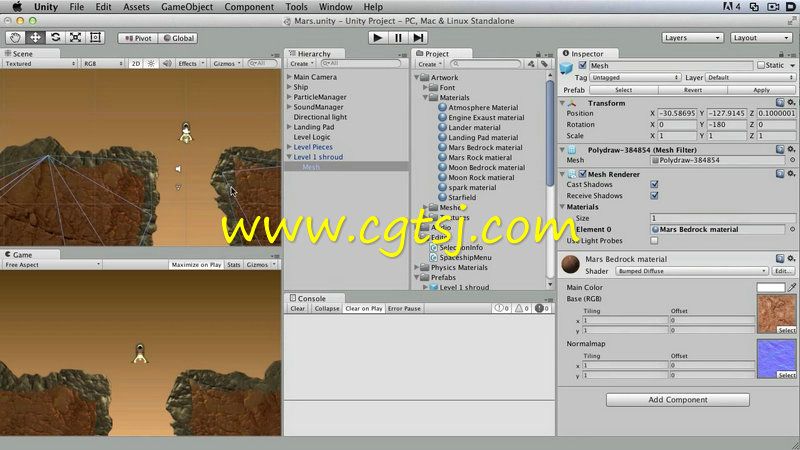Open Free Aspect dropdown
Image resolution: width=800 pixels, height=450 pixels.
52,265
